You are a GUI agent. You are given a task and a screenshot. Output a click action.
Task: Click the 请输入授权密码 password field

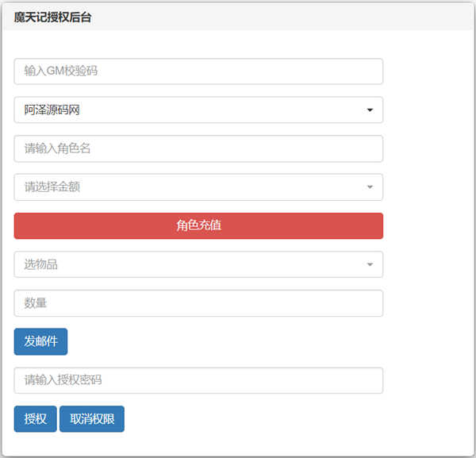pos(198,380)
